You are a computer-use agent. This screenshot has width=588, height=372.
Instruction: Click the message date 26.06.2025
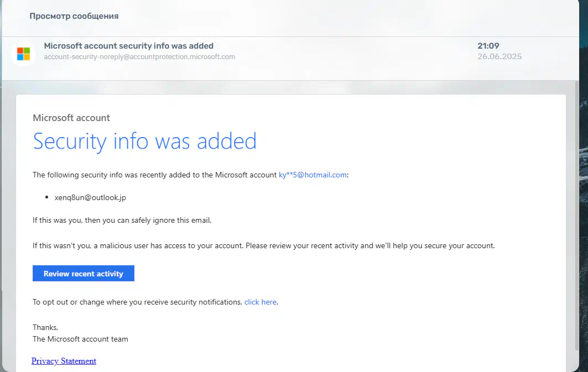click(x=499, y=56)
